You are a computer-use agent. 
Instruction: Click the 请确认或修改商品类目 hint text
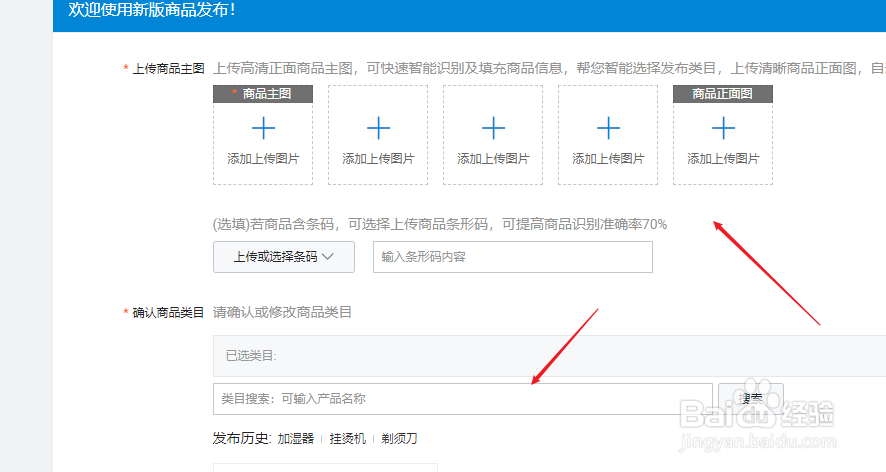[282, 313]
